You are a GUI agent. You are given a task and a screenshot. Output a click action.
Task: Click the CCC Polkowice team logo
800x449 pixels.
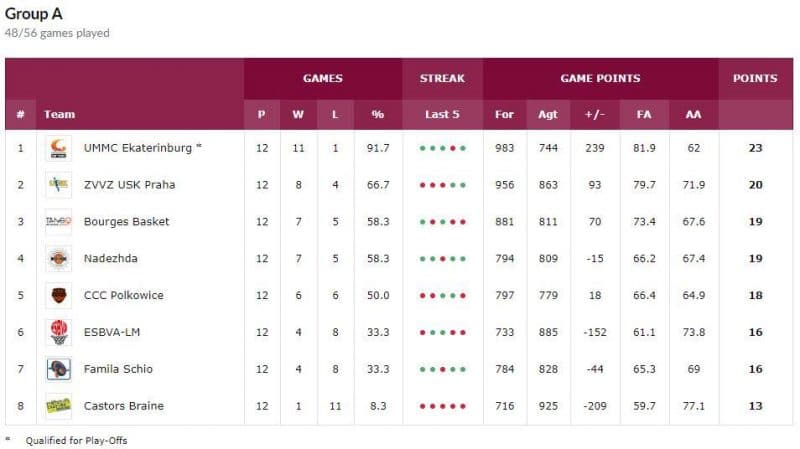[58, 296]
